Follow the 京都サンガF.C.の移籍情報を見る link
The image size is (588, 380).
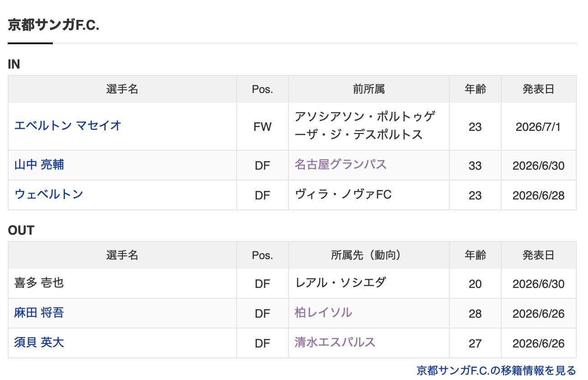coord(496,371)
